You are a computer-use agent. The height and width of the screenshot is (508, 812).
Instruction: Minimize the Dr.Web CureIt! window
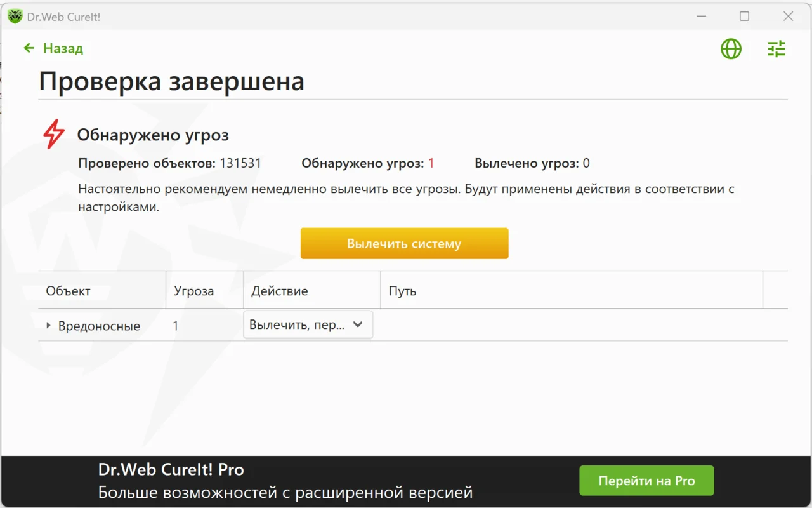coord(701,17)
